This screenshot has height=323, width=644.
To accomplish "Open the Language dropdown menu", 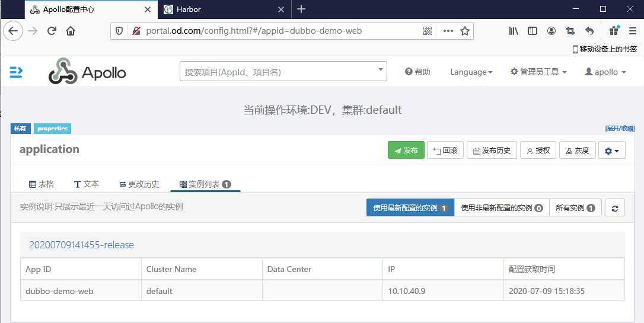I will [x=471, y=72].
